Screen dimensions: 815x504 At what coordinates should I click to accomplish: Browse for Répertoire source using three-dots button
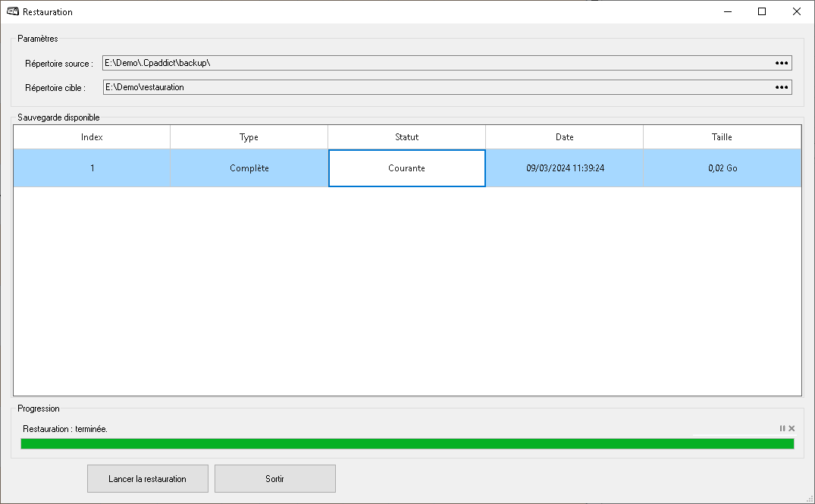782,63
